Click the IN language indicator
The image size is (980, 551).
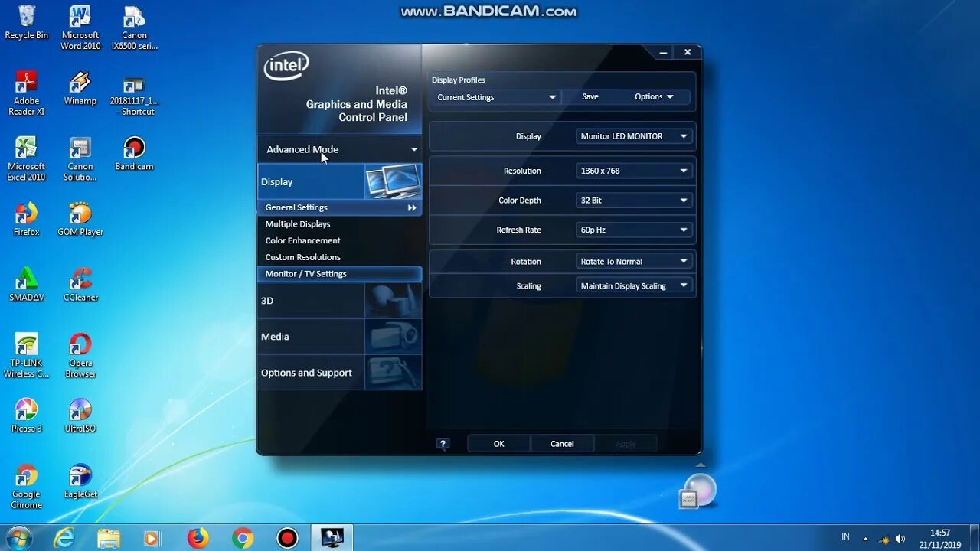pyautogui.click(x=845, y=537)
